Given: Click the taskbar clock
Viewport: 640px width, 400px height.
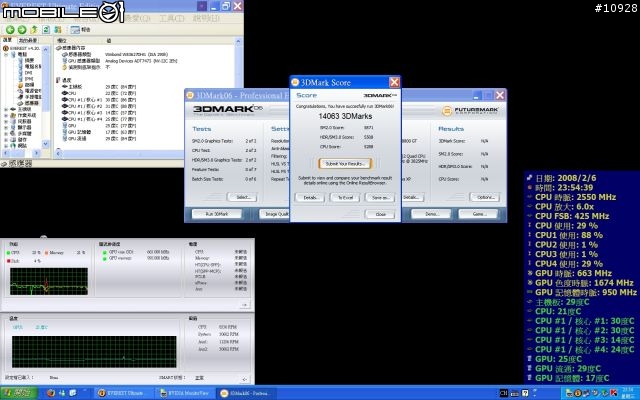Looking at the screenshot, I should 629,393.
